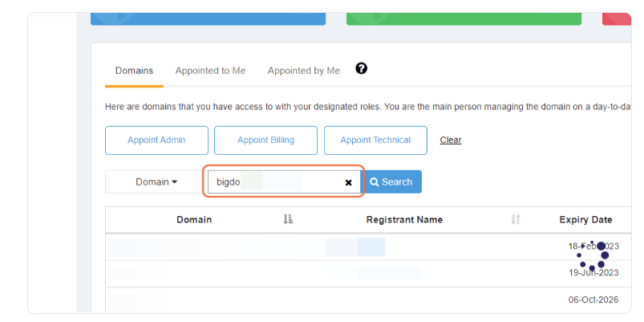Select the Domains tab
Image resolution: width=644 pixels, height=322 pixels.
click(134, 71)
